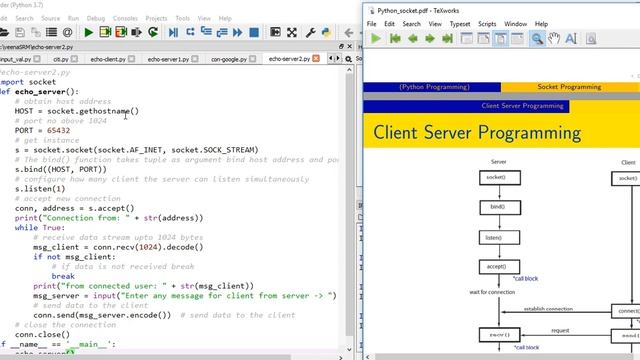Click on the PORT = 65432 code line
Viewport: 640px width, 360px height.
42,131
